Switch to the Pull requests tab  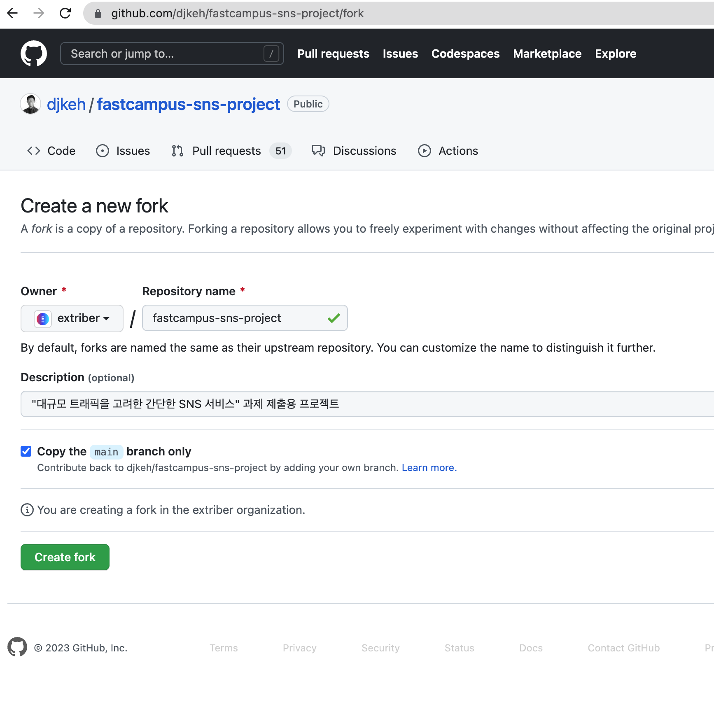pyautogui.click(x=226, y=151)
